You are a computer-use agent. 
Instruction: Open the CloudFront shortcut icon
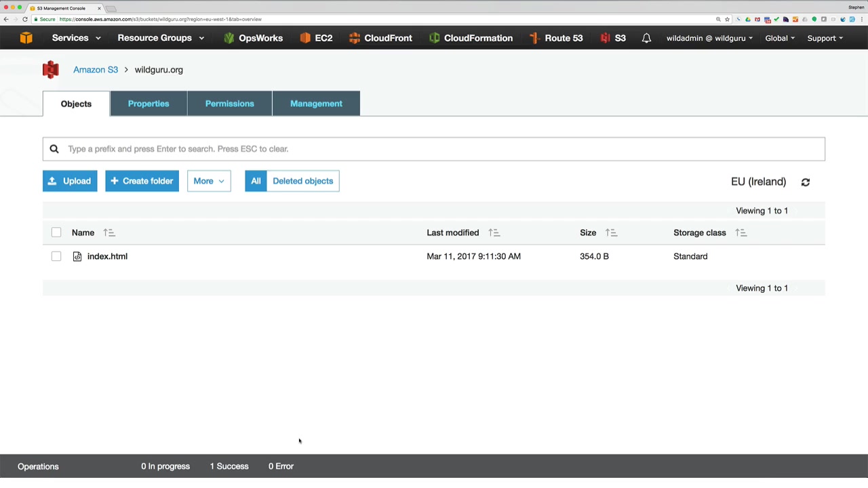tap(354, 38)
